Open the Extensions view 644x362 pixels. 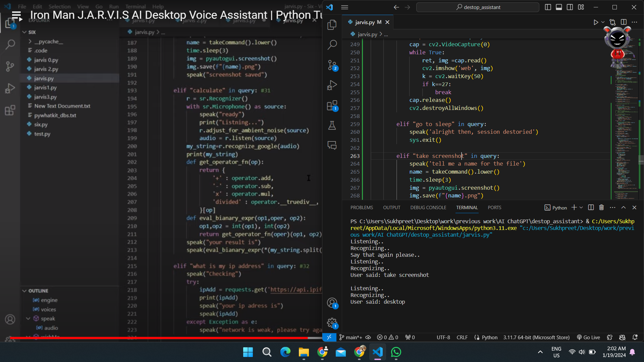coord(332,106)
